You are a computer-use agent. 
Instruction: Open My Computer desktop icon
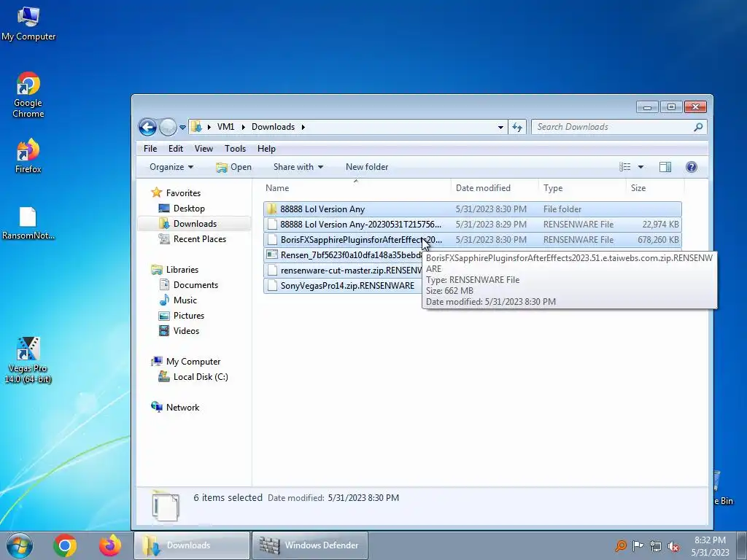(28, 24)
